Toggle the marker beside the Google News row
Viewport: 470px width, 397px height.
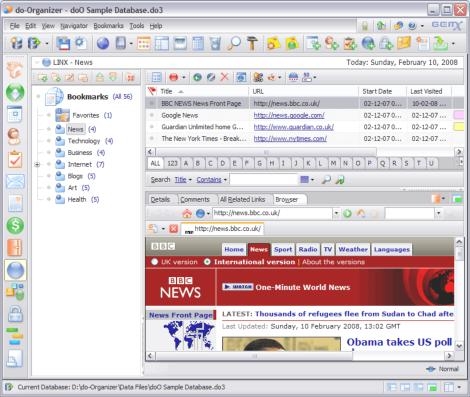[x=152, y=115]
